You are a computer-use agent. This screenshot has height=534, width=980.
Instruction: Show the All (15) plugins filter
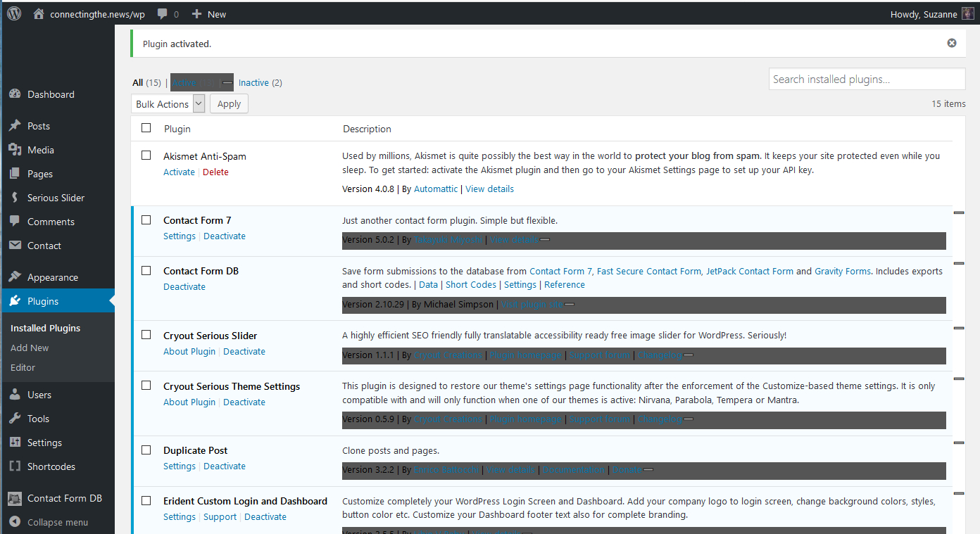(x=146, y=82)
